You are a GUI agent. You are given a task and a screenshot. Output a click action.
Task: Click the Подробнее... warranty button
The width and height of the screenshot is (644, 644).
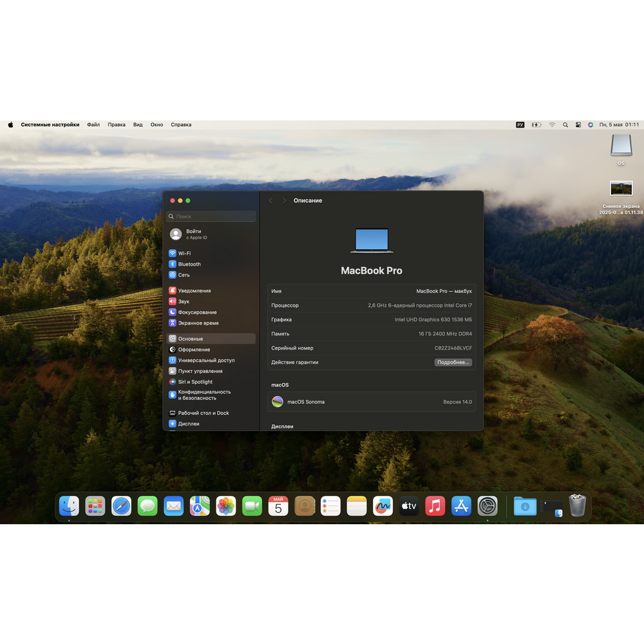[x=453, y=362]
